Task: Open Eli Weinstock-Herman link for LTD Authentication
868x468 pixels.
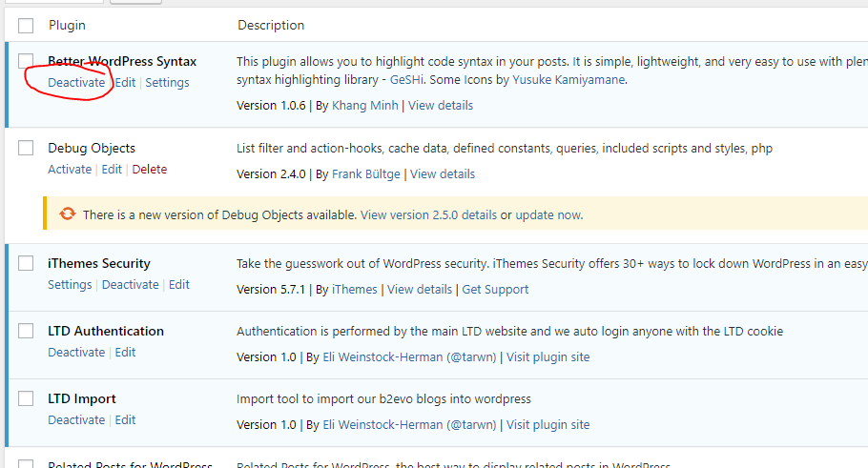Action: point(409,357)
